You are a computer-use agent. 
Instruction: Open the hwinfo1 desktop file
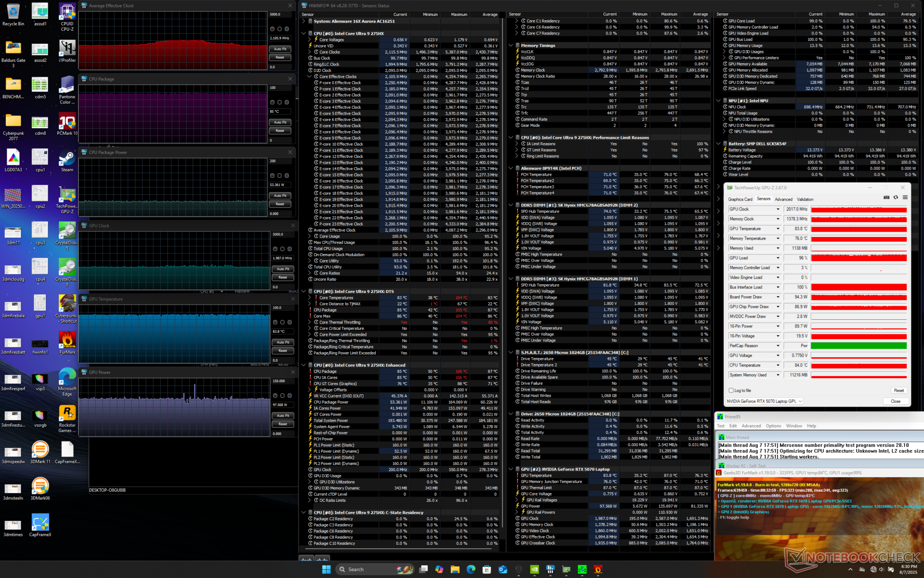pos(40,346)
